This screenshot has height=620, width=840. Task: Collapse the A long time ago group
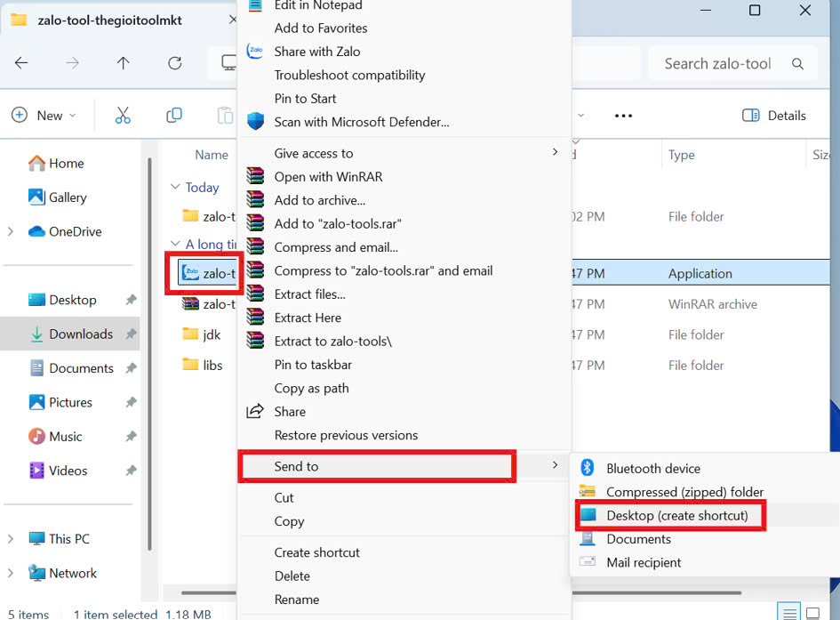pyautogui.click(x=174, y=244)
